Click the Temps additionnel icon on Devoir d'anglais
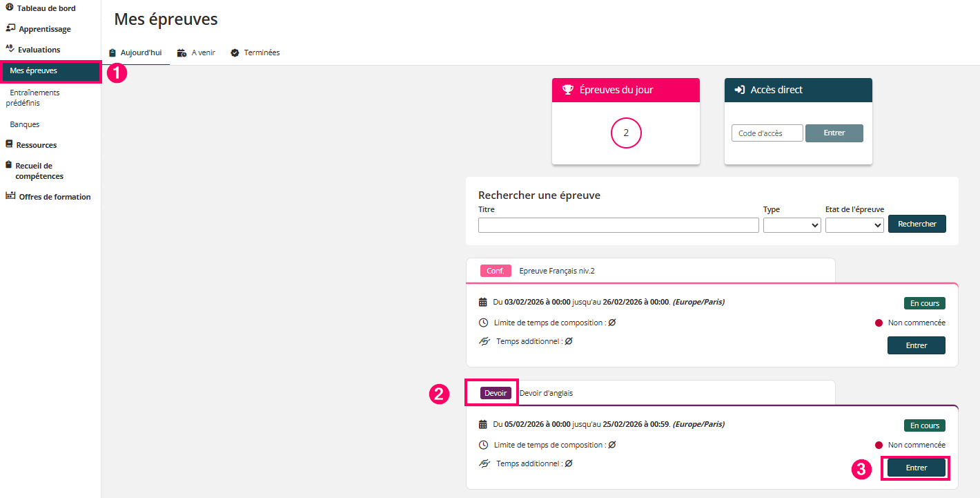980x498 pixels. pyautogui.click(x=484, y=463)
